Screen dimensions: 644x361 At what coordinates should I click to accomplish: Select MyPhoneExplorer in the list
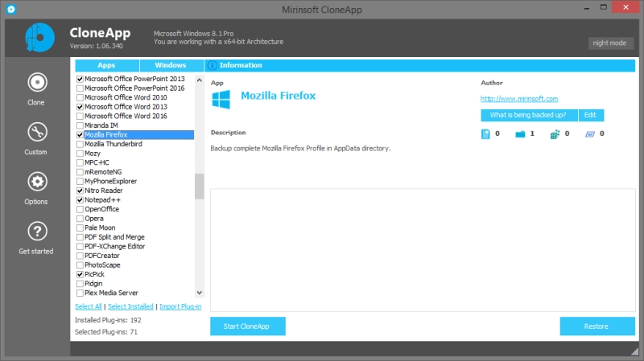[110, 182]
